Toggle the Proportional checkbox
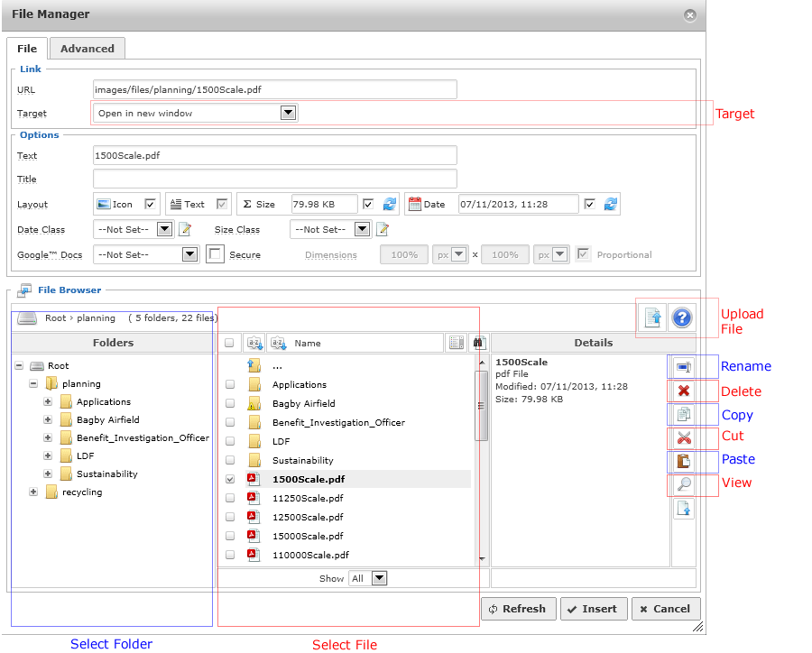 tap(583, 254)
